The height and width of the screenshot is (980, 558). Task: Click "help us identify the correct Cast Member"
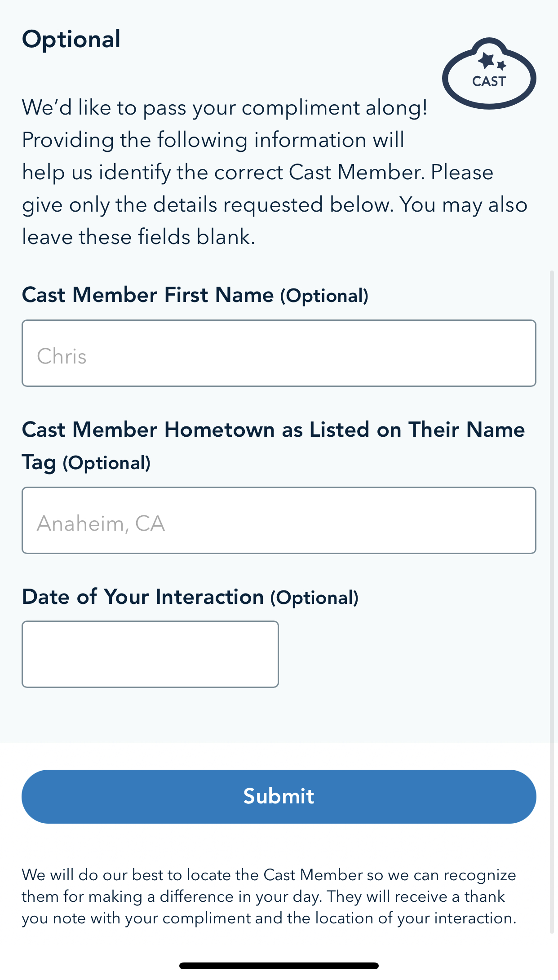(x=223, y=173)
